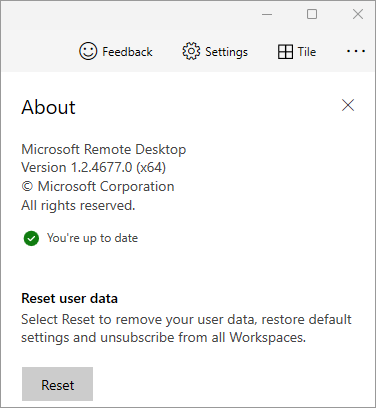Screen dimensions: 376x408
Task: Click the About heading
Action: (x=48, y=107)
